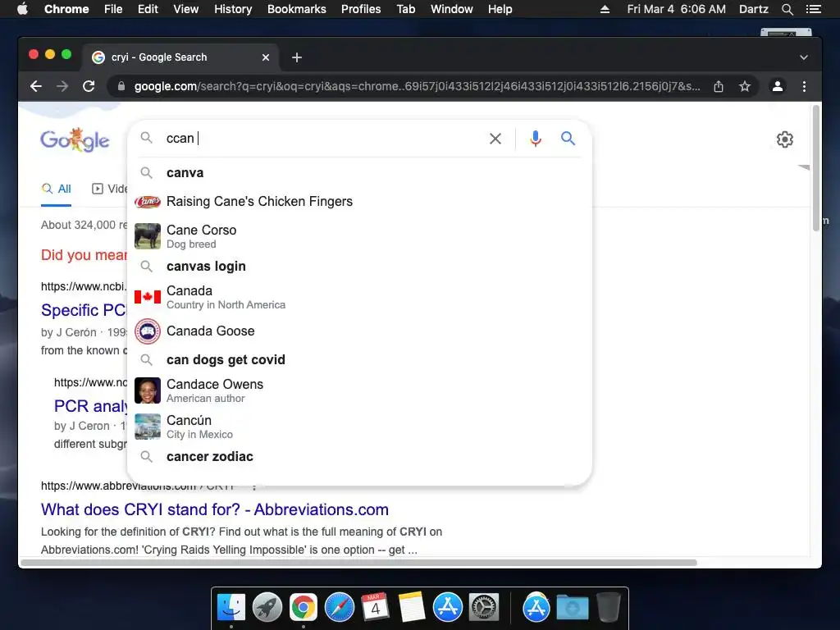The width and height of the screenshot is (840, 630).
Task: Open System Preferences from the Dock
Action: tap(484, 608)
